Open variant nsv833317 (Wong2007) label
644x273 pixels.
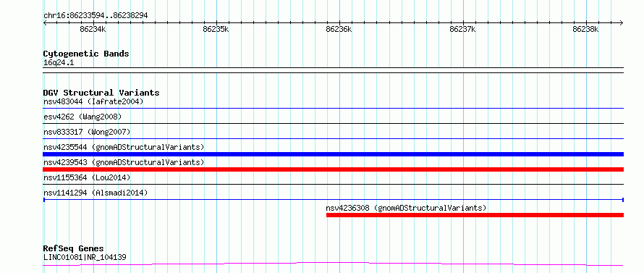[87, 132]
